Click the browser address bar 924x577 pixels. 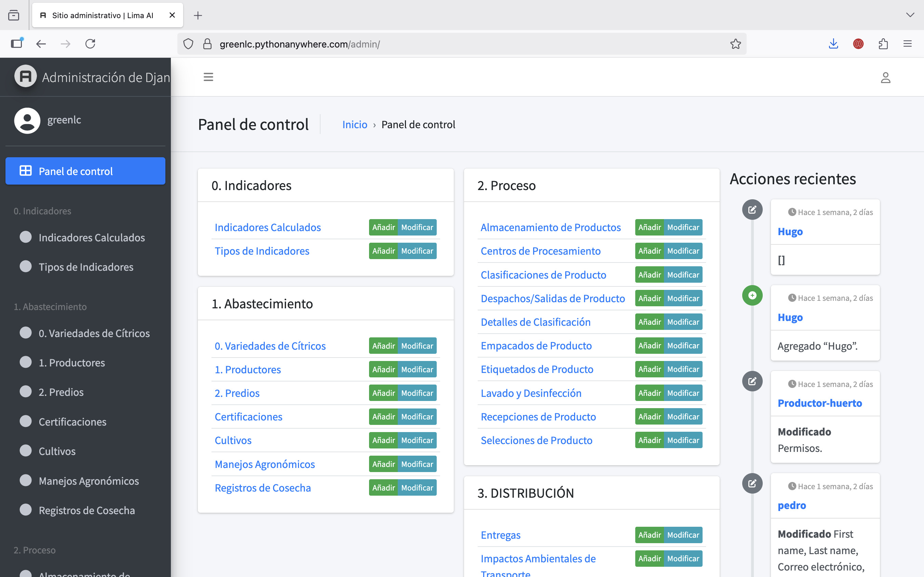click(458, 44)
